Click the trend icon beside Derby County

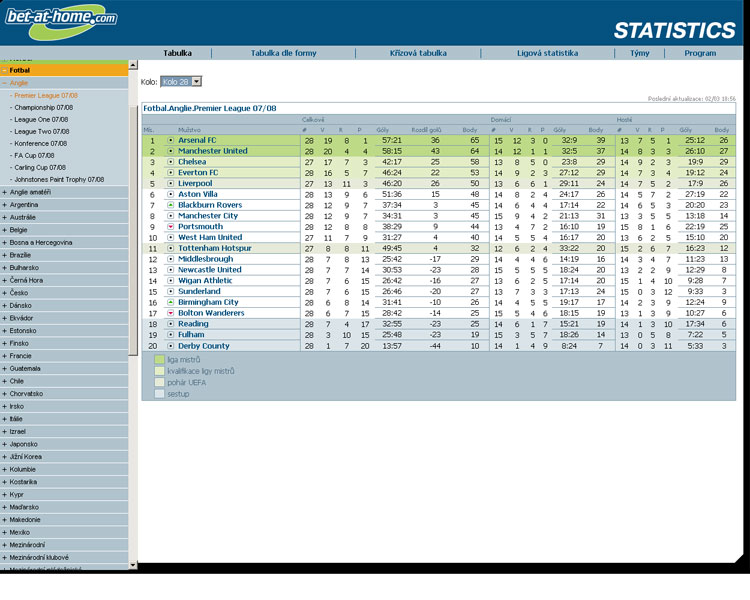click(x=171, y=346)
